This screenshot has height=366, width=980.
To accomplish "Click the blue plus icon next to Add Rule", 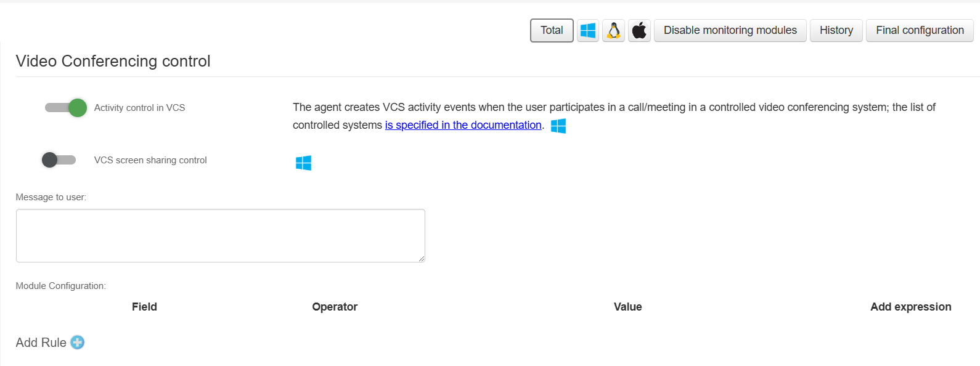I will click(x=78, y=343).
